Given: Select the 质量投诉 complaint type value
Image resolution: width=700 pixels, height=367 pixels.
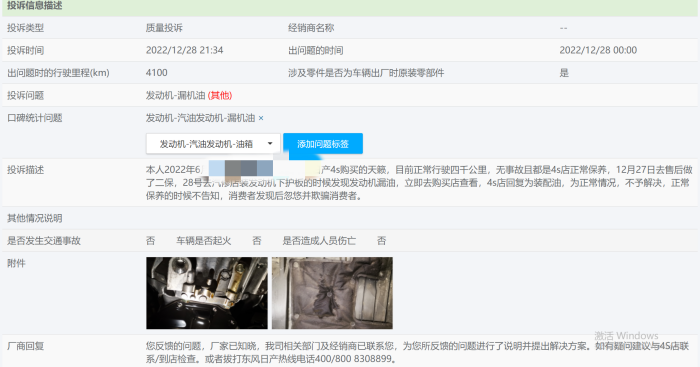Looking at the screenshot, I should (x=164, y=28).
